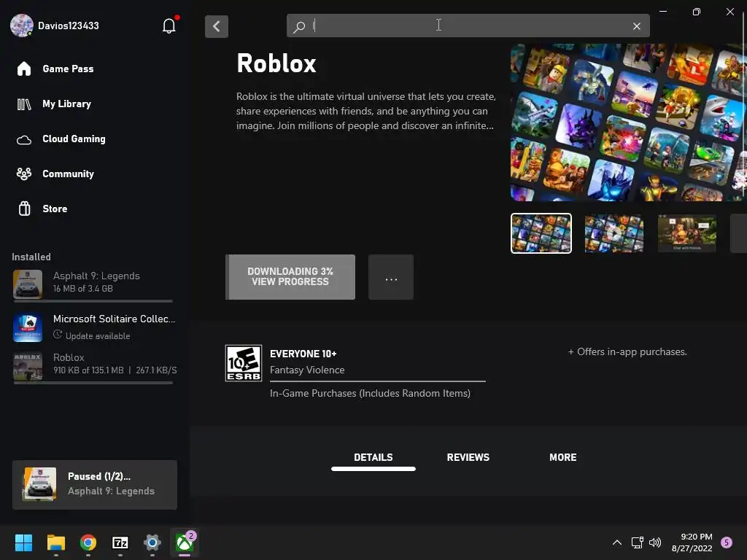Switch to the Reviews tab

(x=468, y=458)
